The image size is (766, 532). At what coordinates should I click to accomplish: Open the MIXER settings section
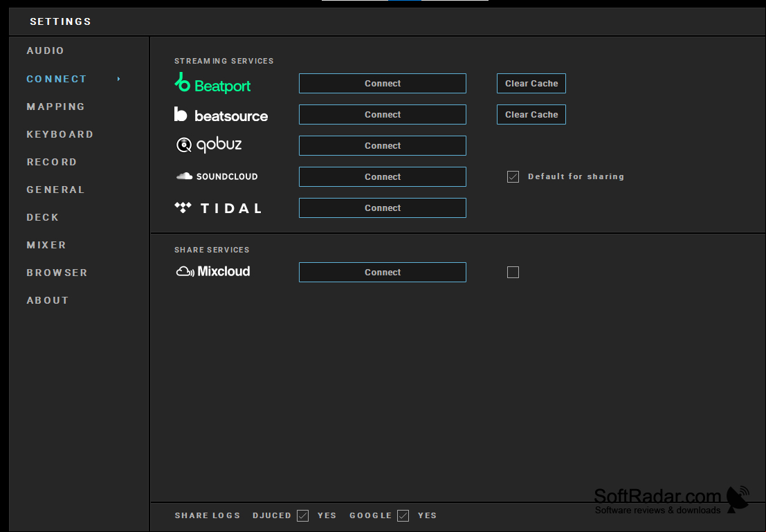[x=46, y=245]
